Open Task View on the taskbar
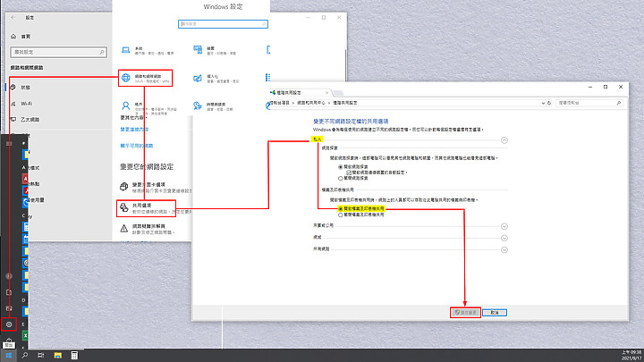The height and width of the screenshot is (362, 644). 41,356
